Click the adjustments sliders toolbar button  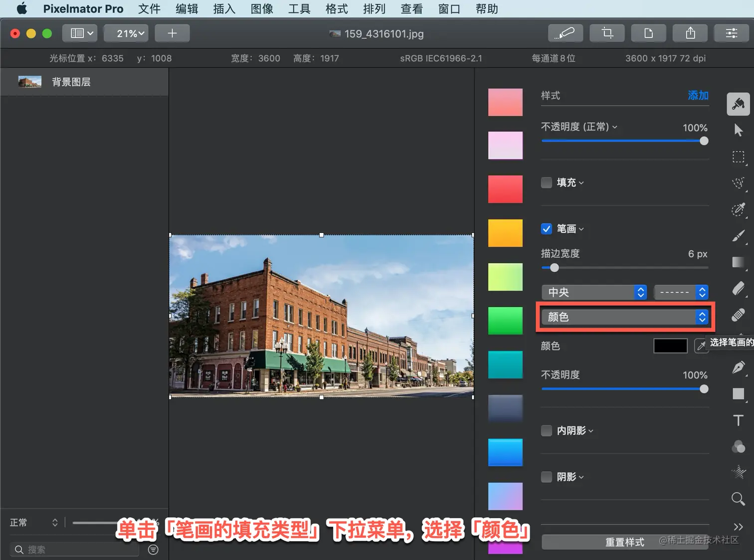(x=731, y=33)
